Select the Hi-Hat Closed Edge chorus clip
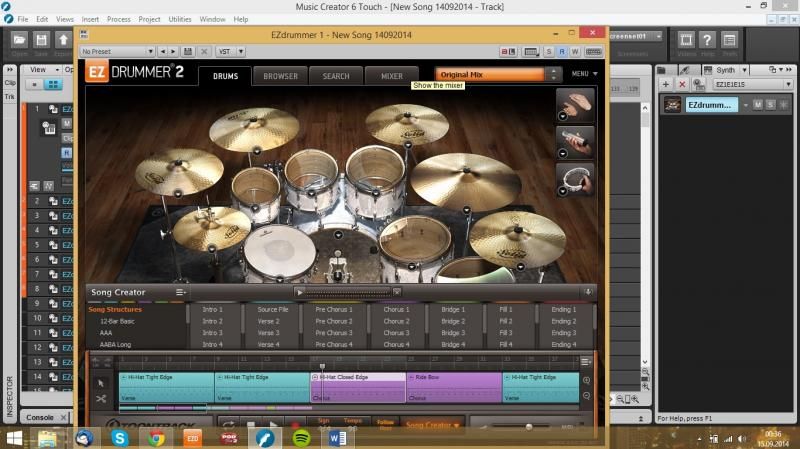 click(x=358, y=387)
